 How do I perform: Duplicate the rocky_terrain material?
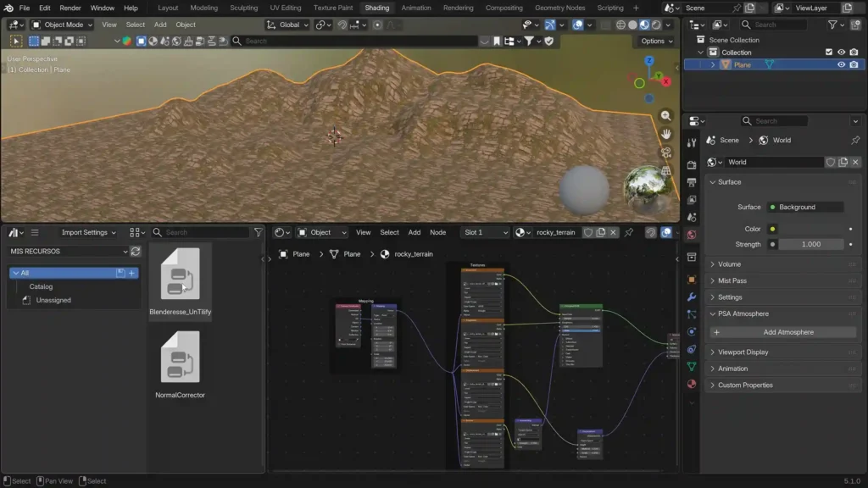click(601, 232)
